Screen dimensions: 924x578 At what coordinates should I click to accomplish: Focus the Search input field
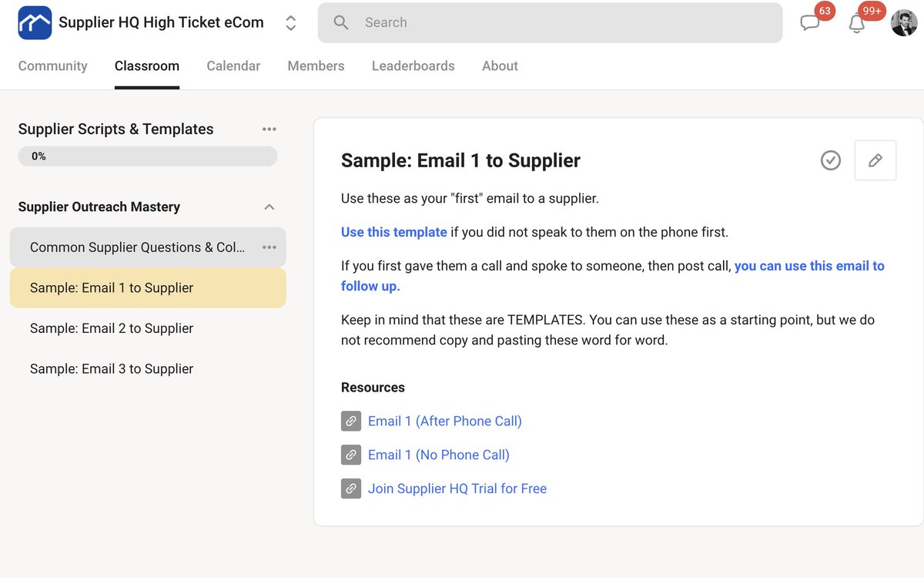[562, 22]
